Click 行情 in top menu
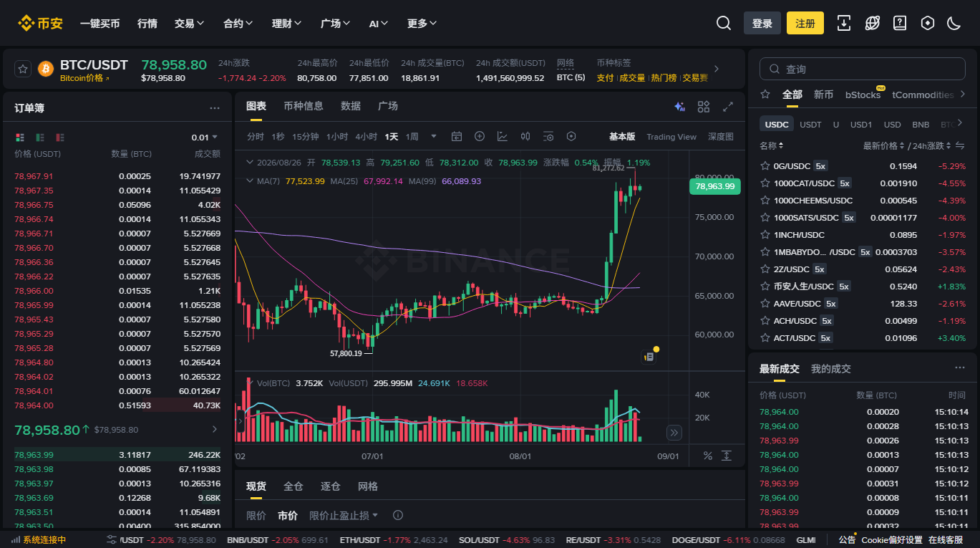Screen dimensions: 980x548 147,24
